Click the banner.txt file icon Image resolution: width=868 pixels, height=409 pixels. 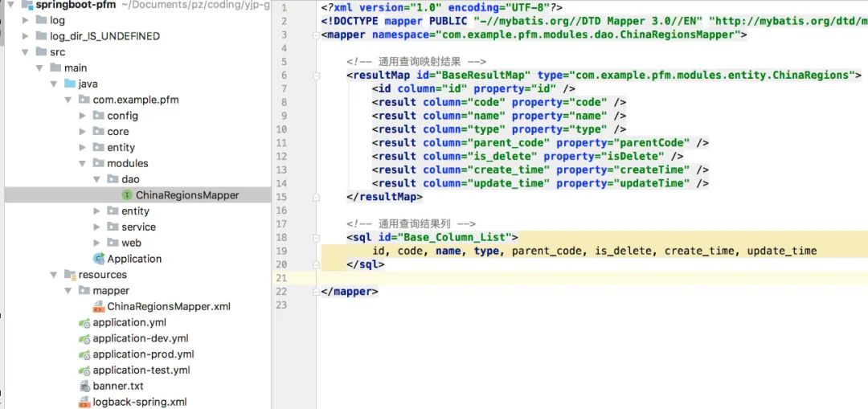pyautogui.click(x=84, y=386)
